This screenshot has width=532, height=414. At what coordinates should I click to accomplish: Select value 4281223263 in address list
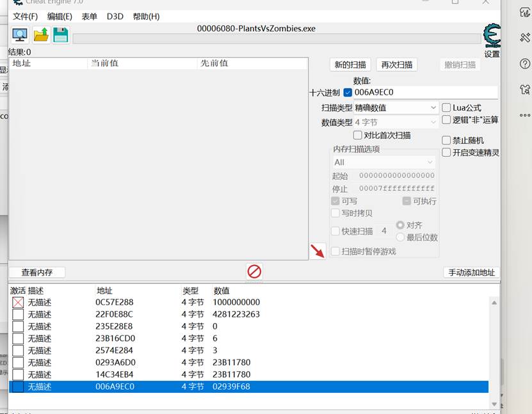(236, 315)
